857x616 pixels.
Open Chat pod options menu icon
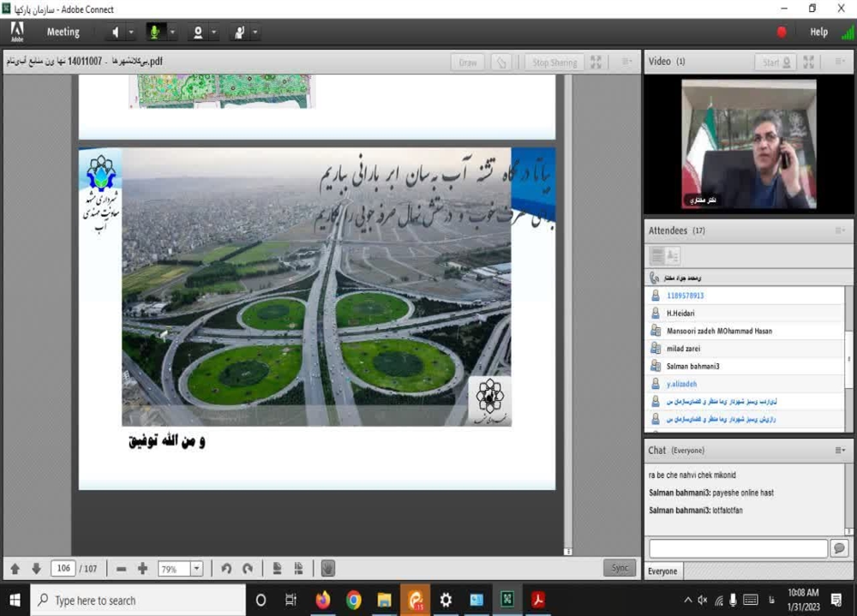click(x=840, y=450)
